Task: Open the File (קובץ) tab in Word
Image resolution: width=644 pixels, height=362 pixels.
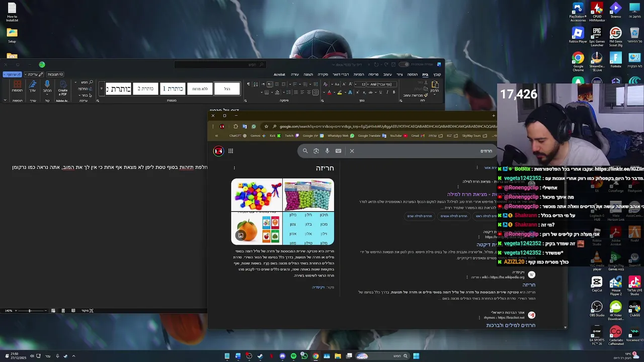Action: pyautogui.click(x=437, y=74)
